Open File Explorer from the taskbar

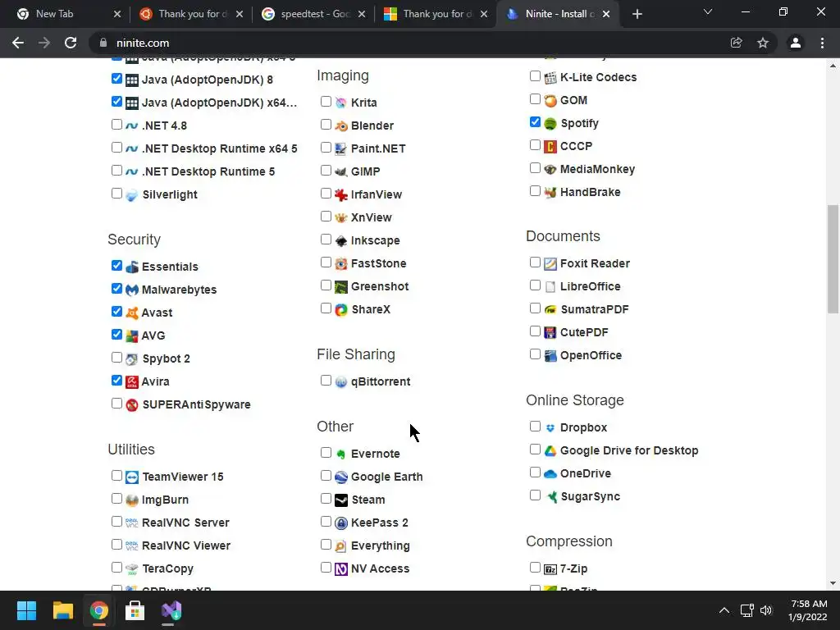click(62, 610)
